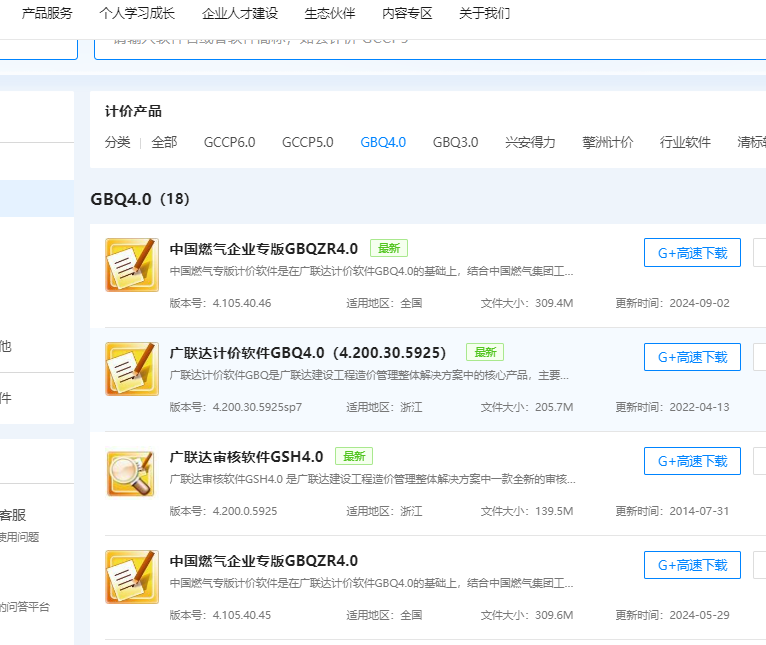
Task: Click the version text 4.200.30.5925sp7
Action: [257, 407]
